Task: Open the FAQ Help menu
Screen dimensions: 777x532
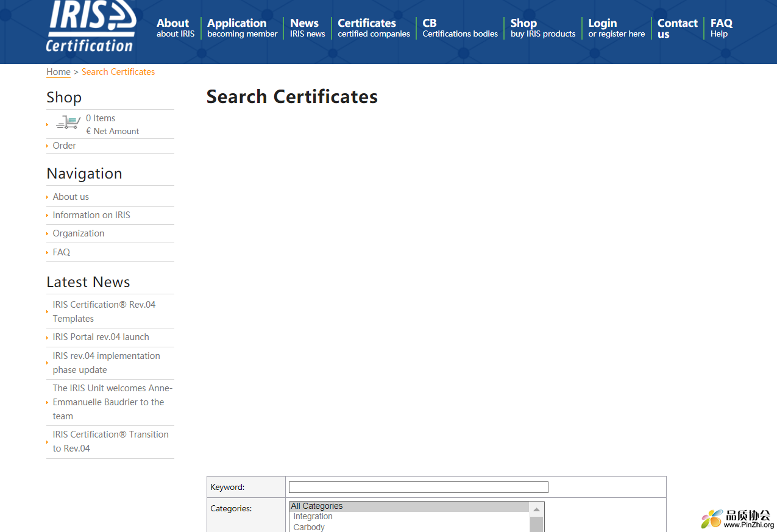Action: [721, 28]
